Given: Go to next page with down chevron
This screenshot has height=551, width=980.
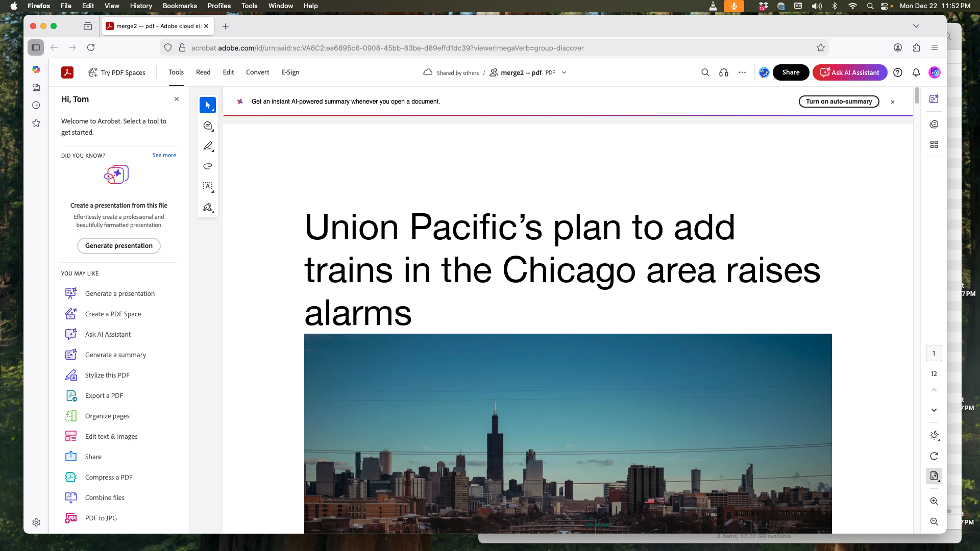Looking at the screenshot, I should [x=934, y=410].
